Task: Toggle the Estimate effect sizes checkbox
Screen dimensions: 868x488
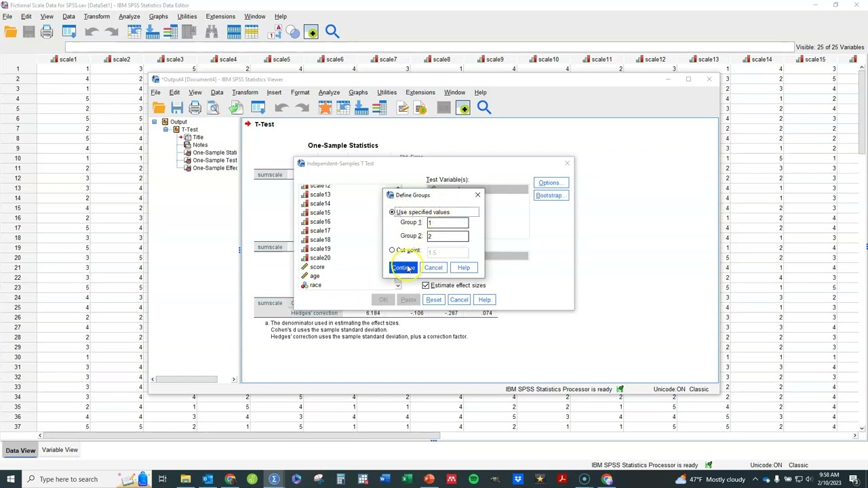Action: tap(426, 285)
